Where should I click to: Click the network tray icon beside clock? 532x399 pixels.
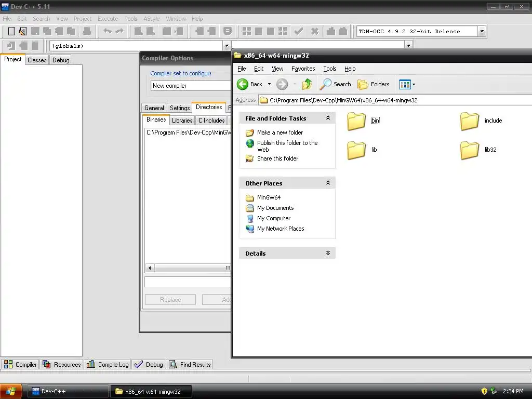494,391
